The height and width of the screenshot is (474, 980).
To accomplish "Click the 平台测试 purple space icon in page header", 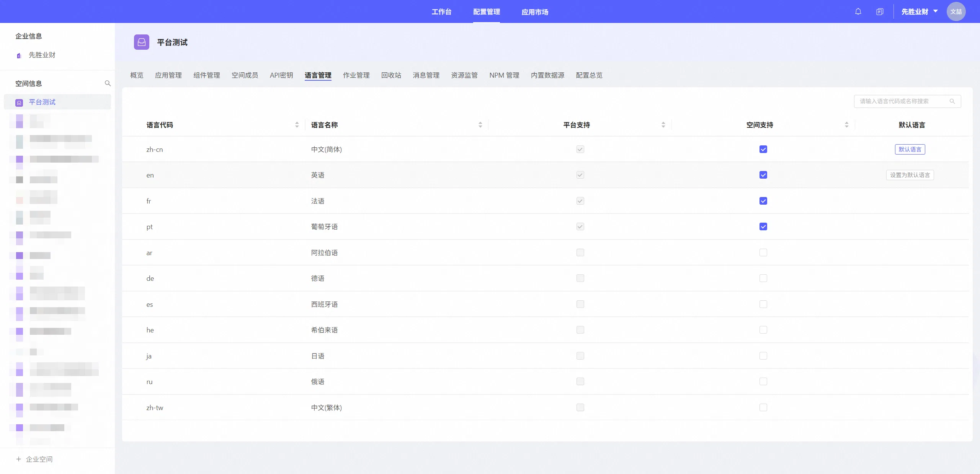I will (x=141, y=42).
